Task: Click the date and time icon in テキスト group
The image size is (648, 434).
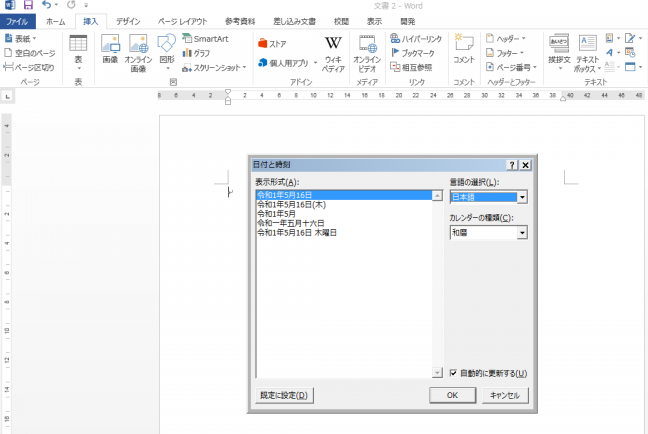Action: (630, 52)
